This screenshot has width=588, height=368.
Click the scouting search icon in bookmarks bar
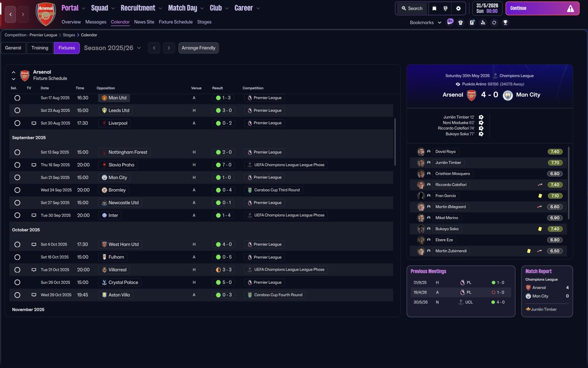click(x=483, y=23)
